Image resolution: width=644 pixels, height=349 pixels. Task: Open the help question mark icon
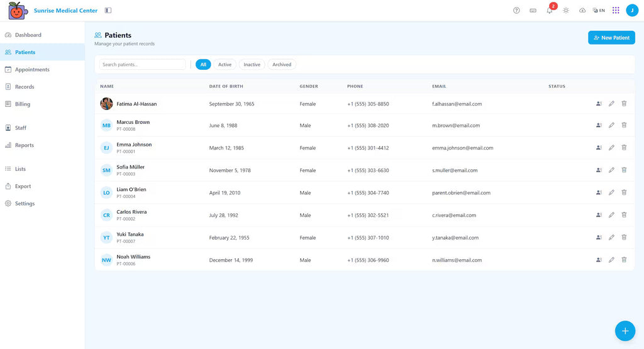pos(516,10)
